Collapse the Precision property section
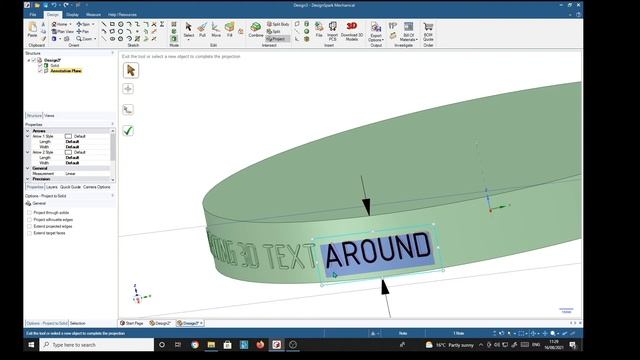The image size is (640, 360). 28,179
